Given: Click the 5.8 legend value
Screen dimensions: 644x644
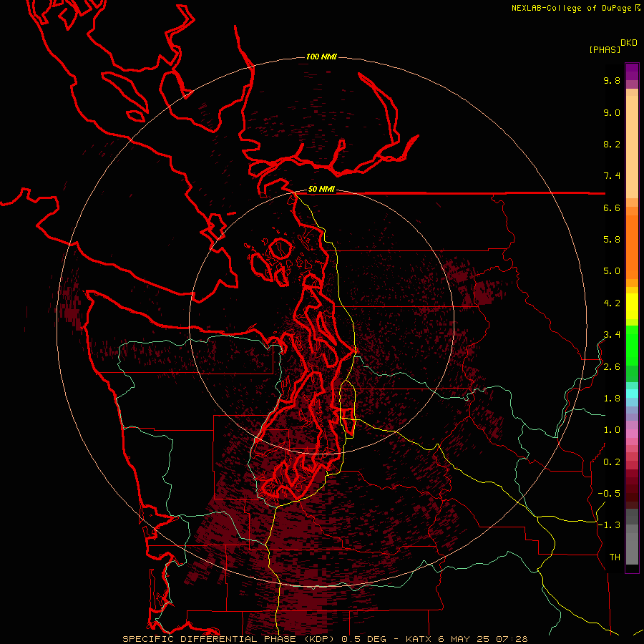Looking at the screenshot, I should click(612, 240).
